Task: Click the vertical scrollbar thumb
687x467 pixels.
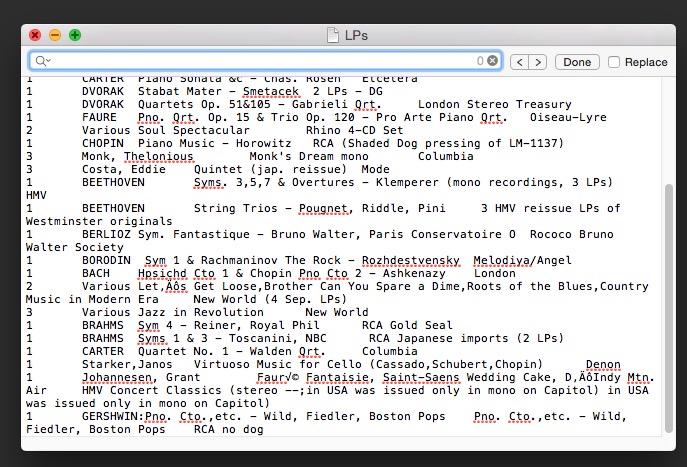Action: [669, 308]
